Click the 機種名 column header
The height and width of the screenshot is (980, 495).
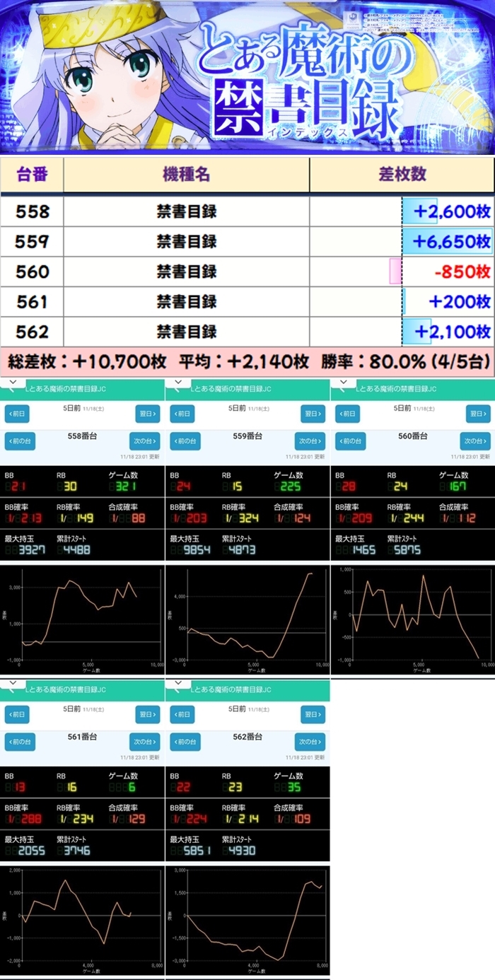[x=186, y=175]
